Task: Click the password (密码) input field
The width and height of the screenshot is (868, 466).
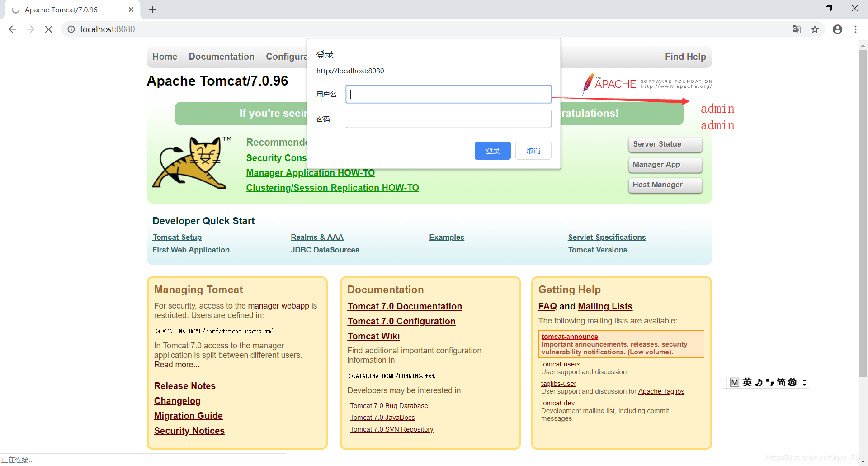Action: (448, 119)
